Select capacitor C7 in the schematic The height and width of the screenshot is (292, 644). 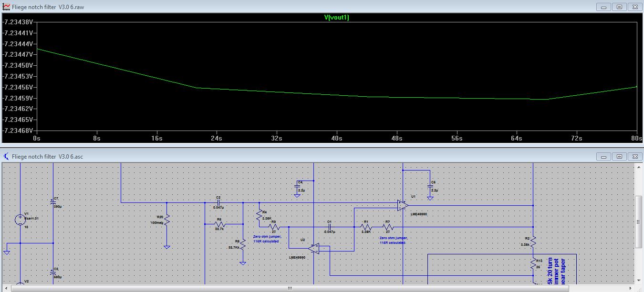click(x=53, y=202)
